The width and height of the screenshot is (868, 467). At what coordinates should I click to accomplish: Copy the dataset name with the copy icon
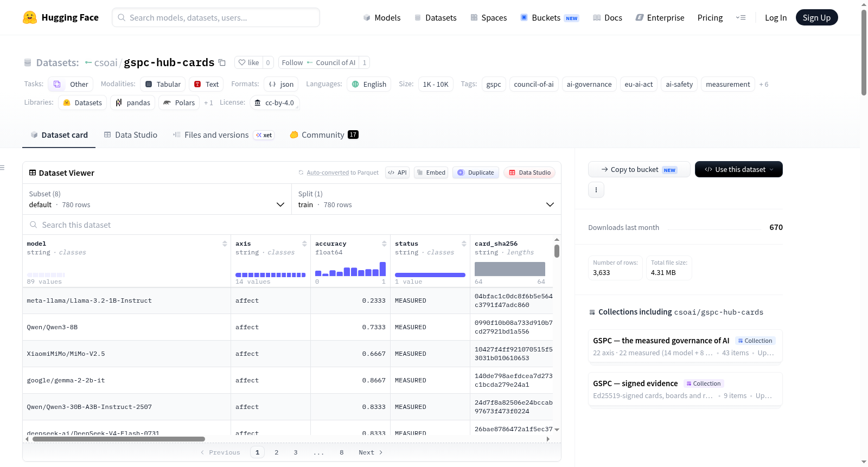tap(222, 62)
